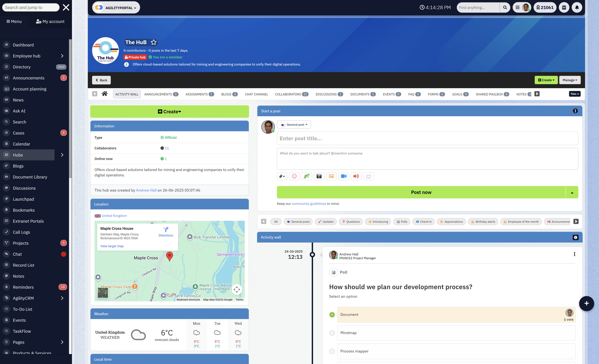The image size is (599, 364).
Task: Click the green frog sticker icon
Action: coord(307,176)
